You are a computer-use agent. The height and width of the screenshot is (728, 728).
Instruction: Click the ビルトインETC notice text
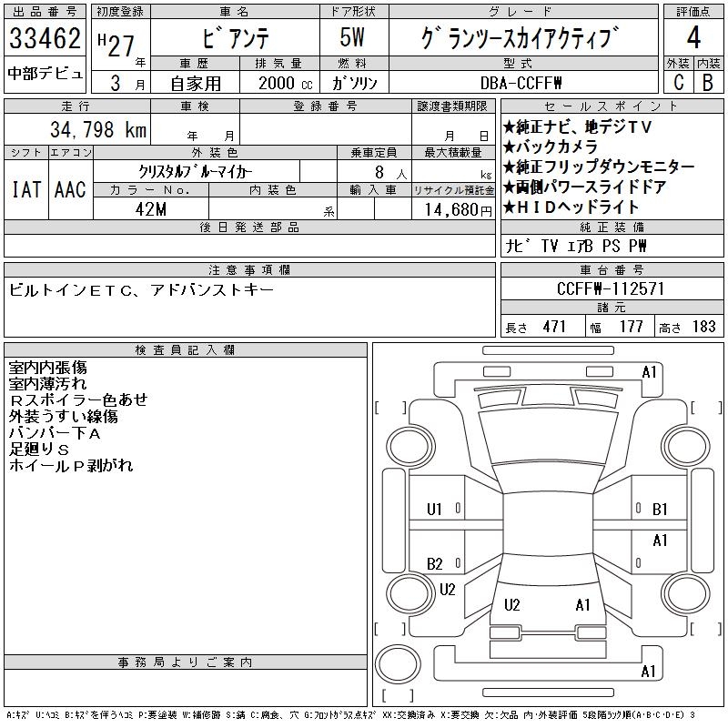pos(141,290)
